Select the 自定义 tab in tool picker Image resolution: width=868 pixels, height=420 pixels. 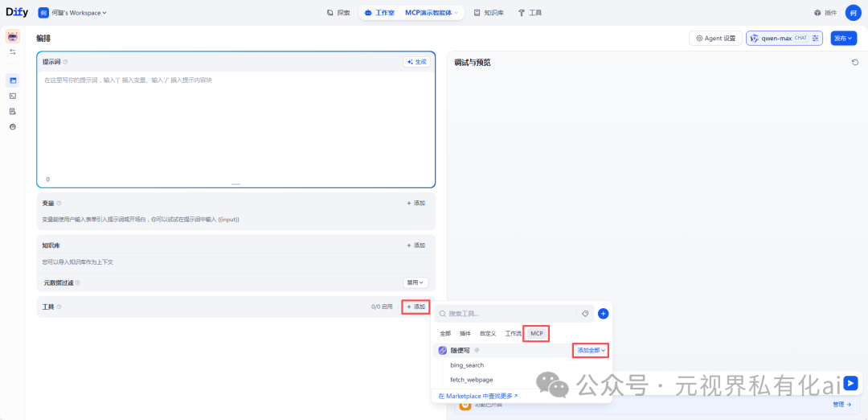(x=488, y=334)
